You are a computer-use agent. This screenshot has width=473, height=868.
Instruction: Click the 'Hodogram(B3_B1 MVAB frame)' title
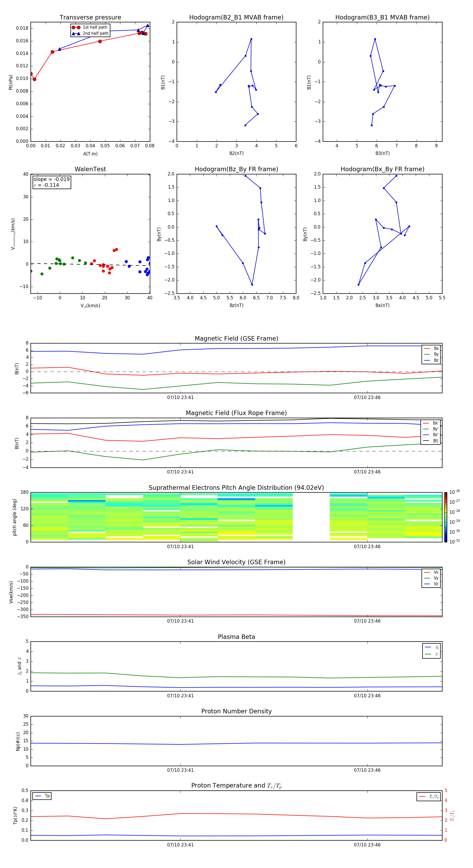[382, 17]
